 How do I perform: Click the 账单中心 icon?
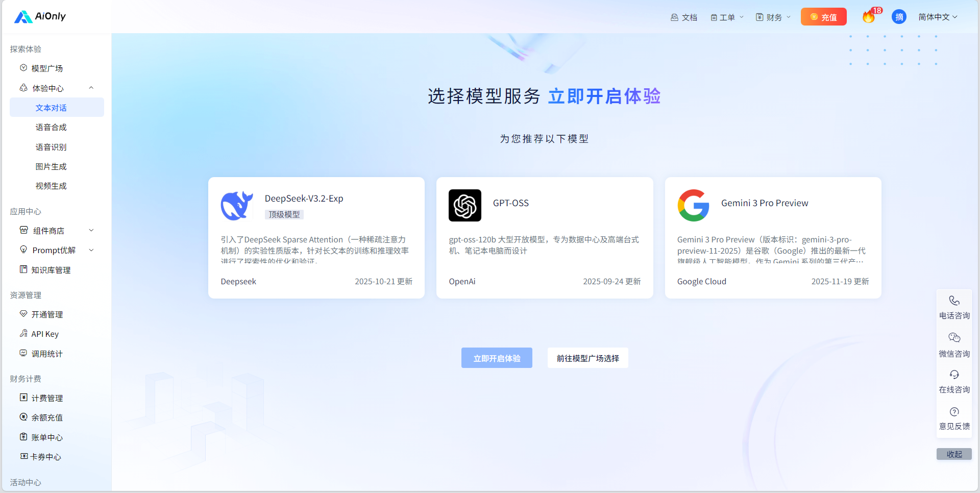click(x=23, y=437)
